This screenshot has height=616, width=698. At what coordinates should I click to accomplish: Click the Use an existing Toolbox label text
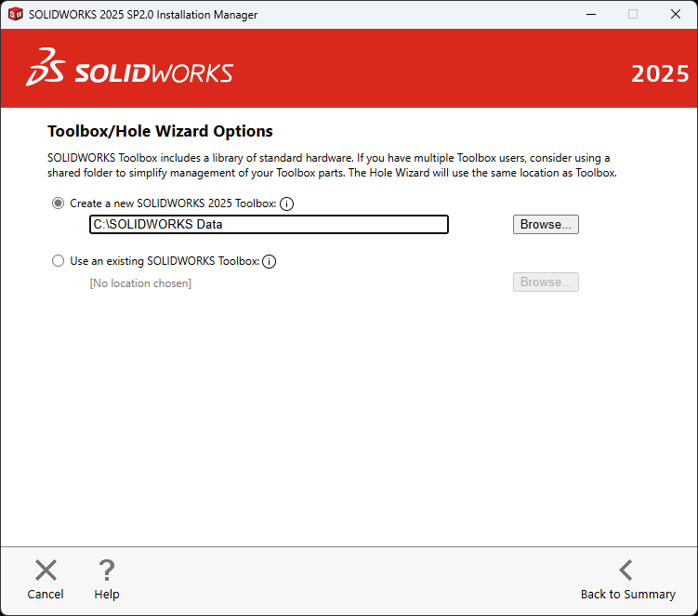165,262
